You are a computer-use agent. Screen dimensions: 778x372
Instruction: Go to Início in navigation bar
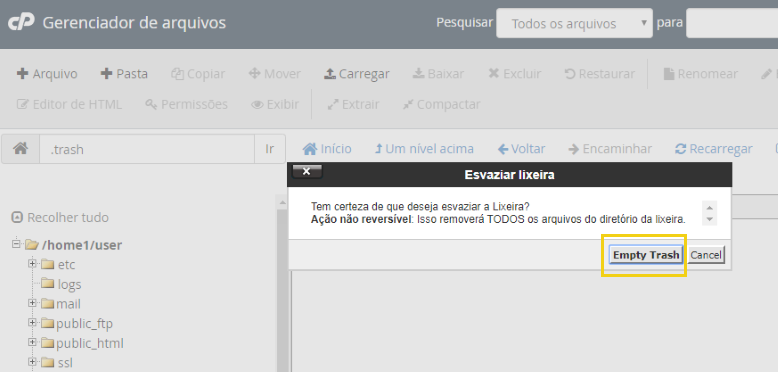click(x=327, y=149)
